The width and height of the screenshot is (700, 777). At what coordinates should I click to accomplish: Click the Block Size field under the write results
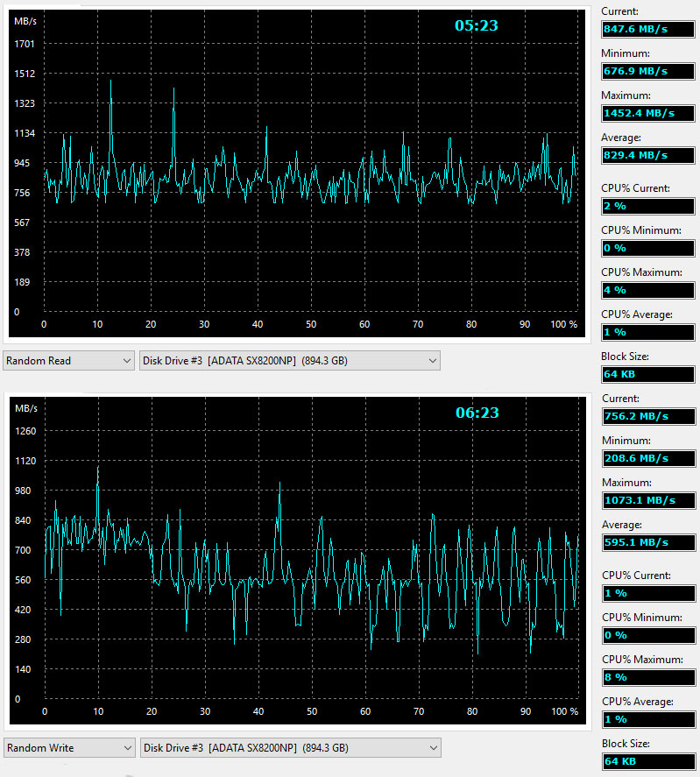tap(647, 761)
